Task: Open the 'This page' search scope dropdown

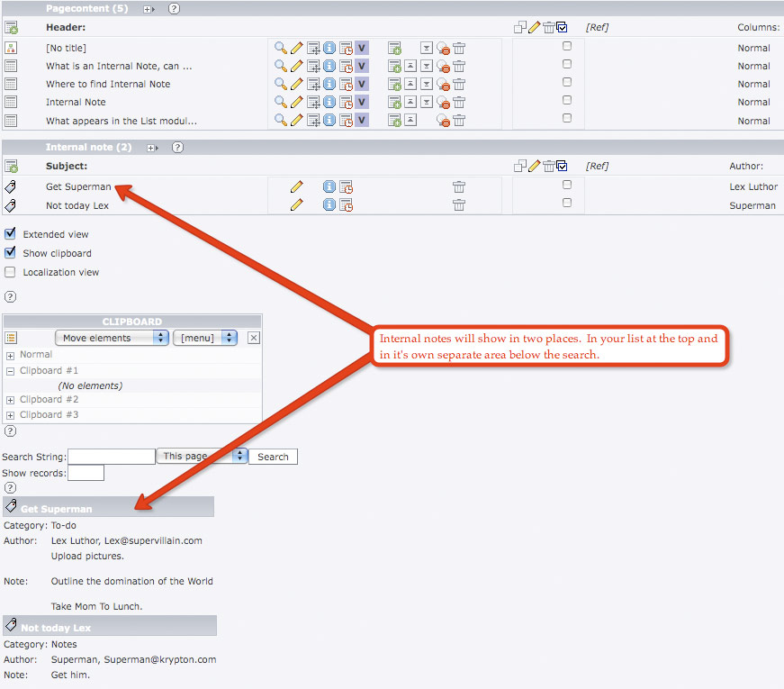Action: click(202, 457)
